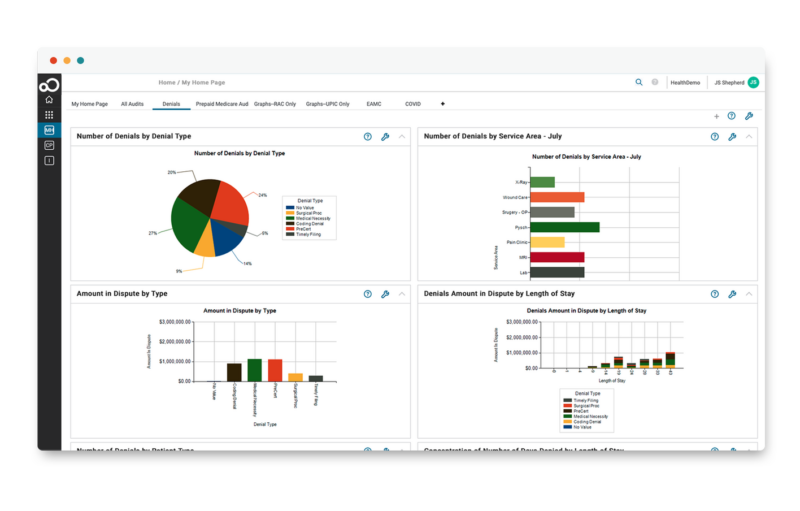
Task: Open settings wrench for Amount in Dispute by Type
Action: (x=385, y=294)
